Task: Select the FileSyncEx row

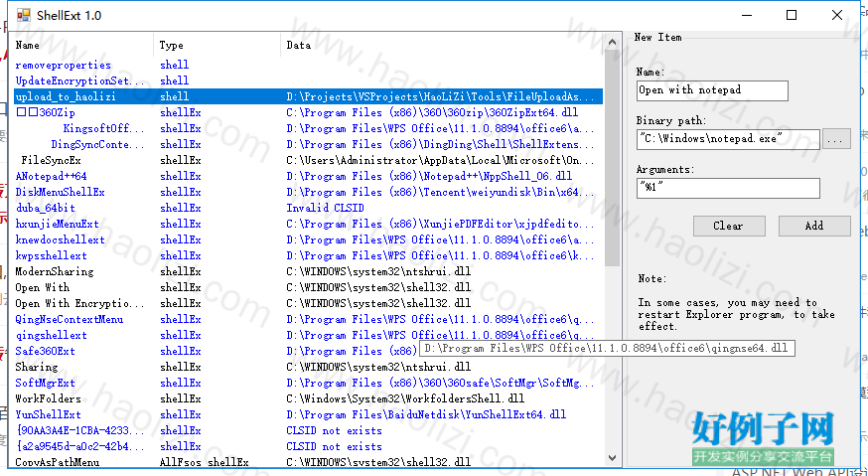Action: 306,160
